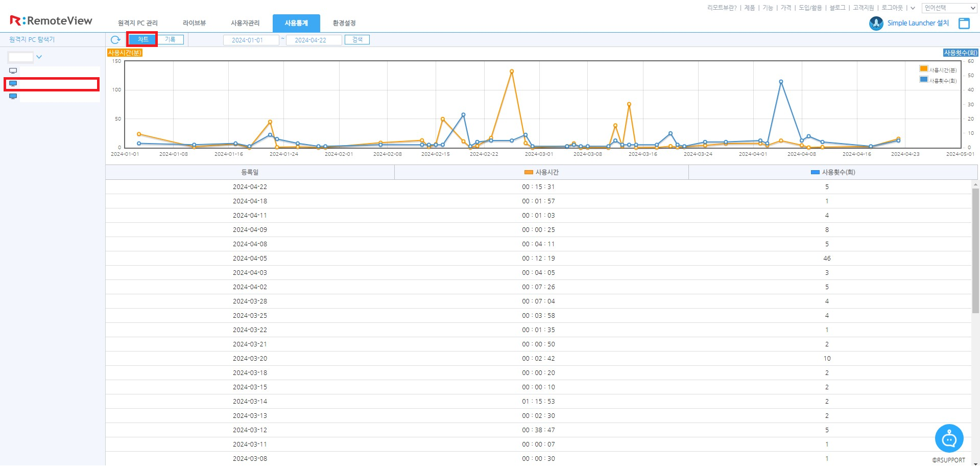Go to the 원격지 PC 관리 tab
The height and width of the screenshot is (468, 980).
[137, 24]
